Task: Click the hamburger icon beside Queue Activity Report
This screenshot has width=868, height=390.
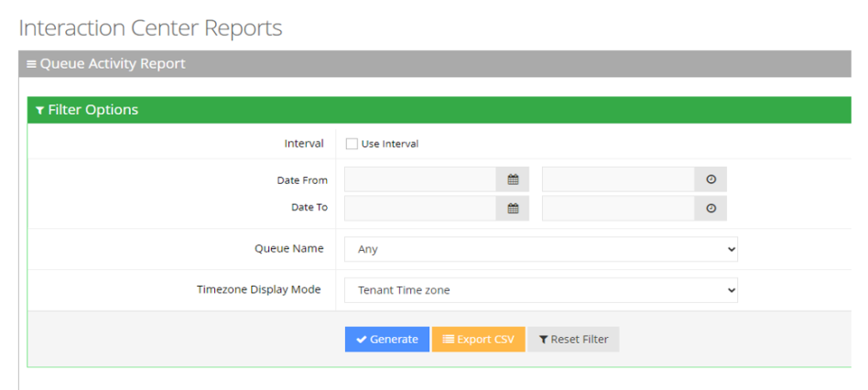Action: pyautogui.click(x=31, y=64)
